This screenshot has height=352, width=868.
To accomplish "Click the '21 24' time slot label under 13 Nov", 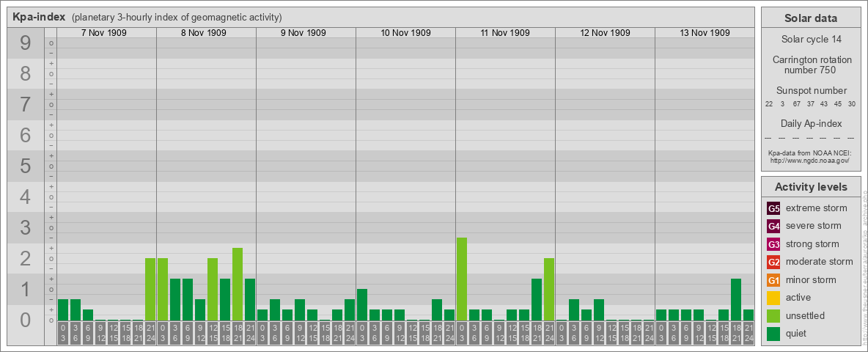I will tap(749, 334).
